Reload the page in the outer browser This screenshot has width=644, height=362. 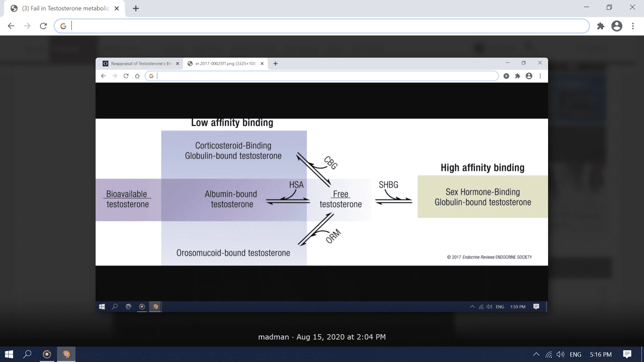click(43, 26)
